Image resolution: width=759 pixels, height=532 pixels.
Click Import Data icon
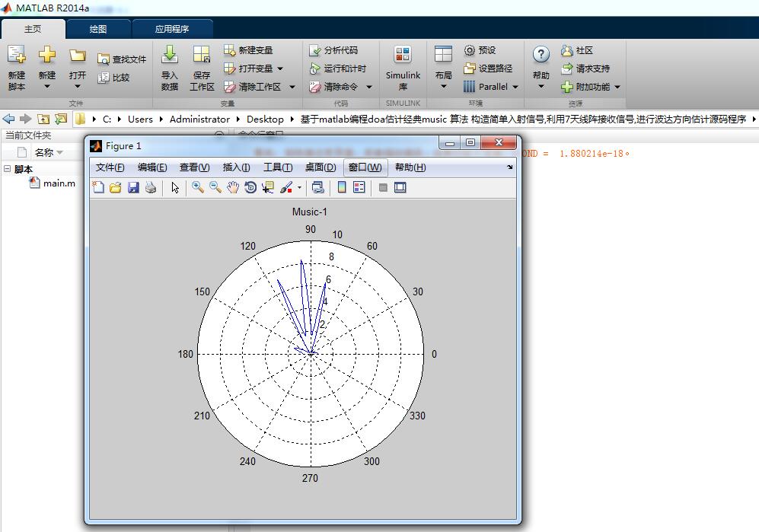coord(170,68)
